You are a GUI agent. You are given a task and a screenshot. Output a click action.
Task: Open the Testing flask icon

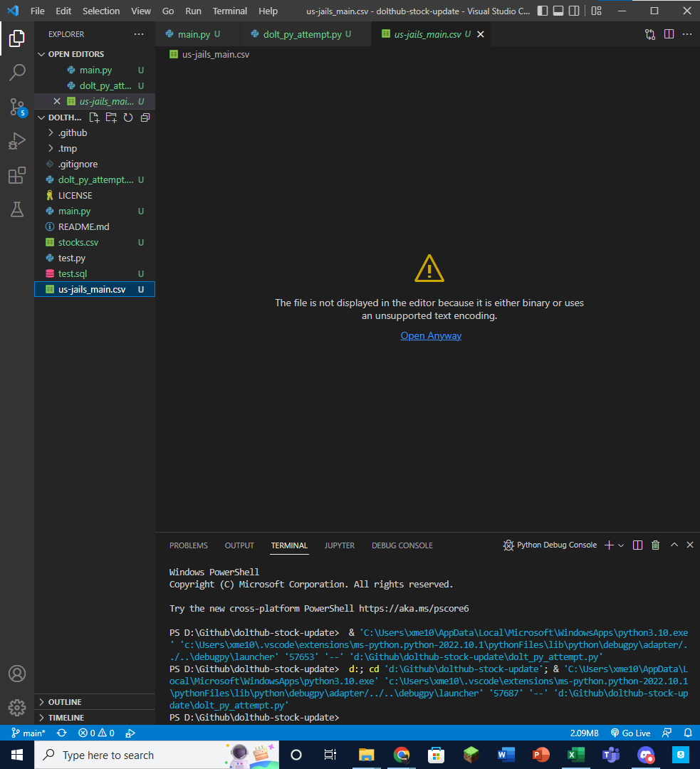17,209
